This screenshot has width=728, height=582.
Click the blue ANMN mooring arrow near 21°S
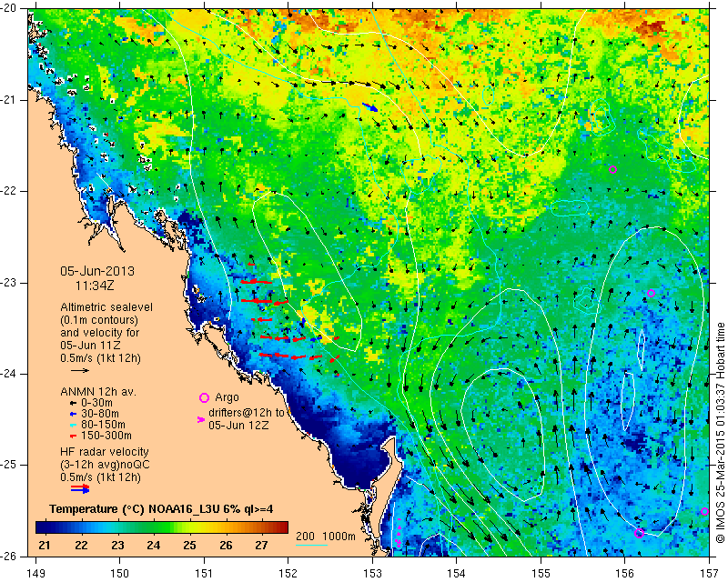tap(370, 107)
